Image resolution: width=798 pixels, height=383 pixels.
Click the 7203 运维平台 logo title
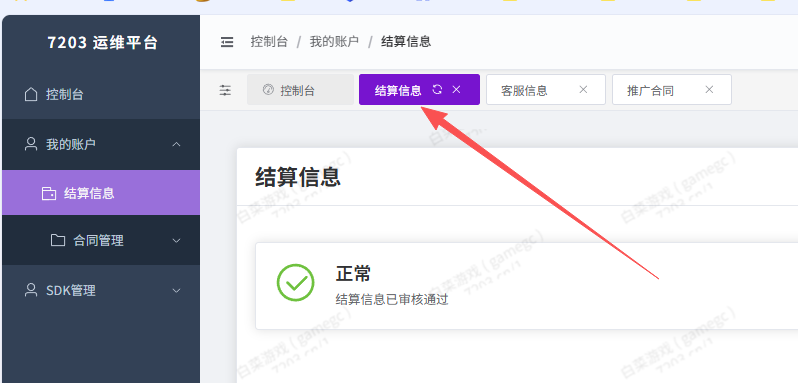point(103,43)
